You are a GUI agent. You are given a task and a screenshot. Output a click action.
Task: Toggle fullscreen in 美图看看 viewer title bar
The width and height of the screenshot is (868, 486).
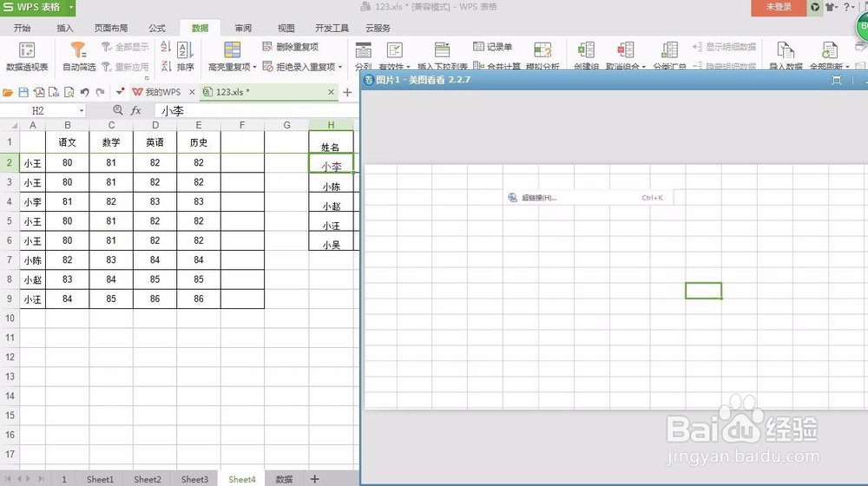point(837,80)
